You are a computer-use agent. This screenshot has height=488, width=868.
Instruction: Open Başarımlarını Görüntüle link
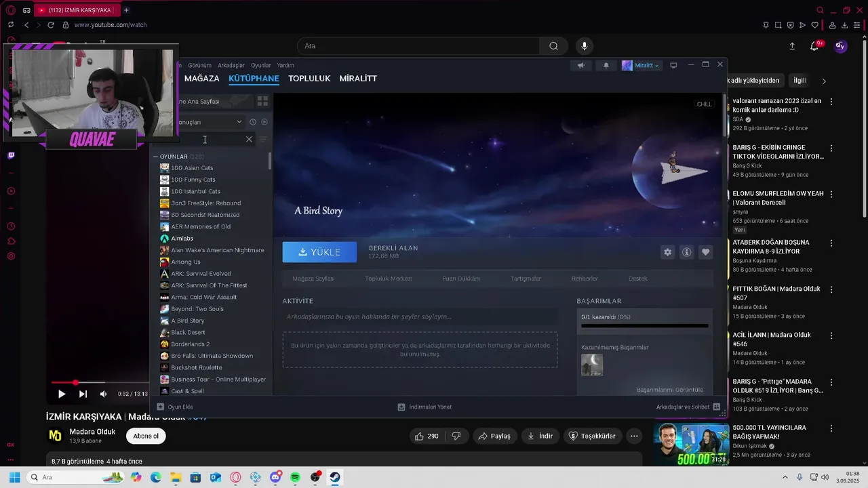(670, 390)
